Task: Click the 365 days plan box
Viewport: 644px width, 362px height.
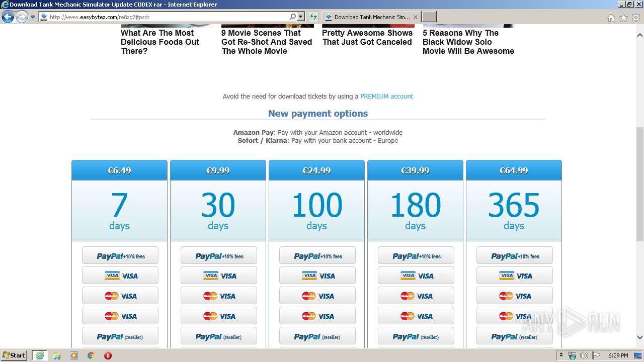Action: point(514,210)
